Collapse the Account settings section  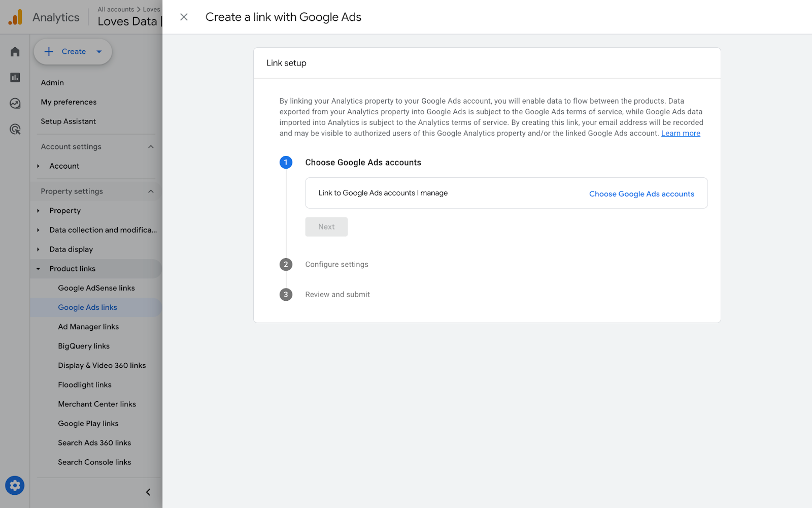click(x=151, y=146)
